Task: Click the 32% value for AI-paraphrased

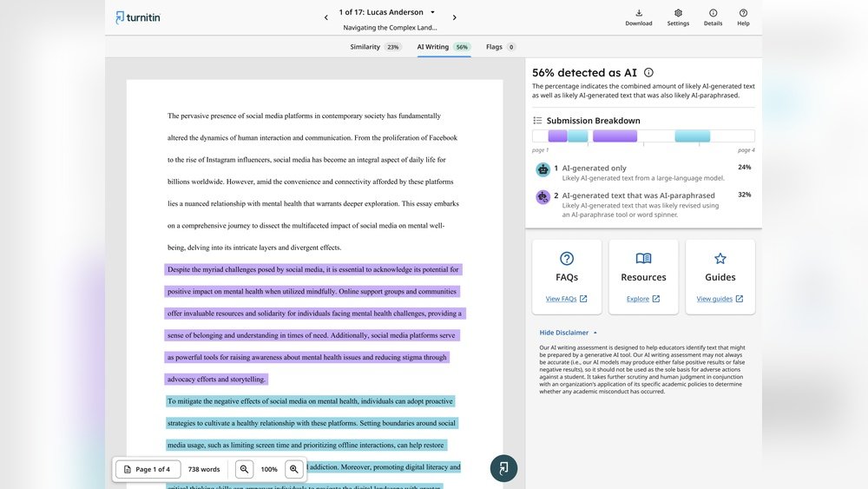Action: 745,195
